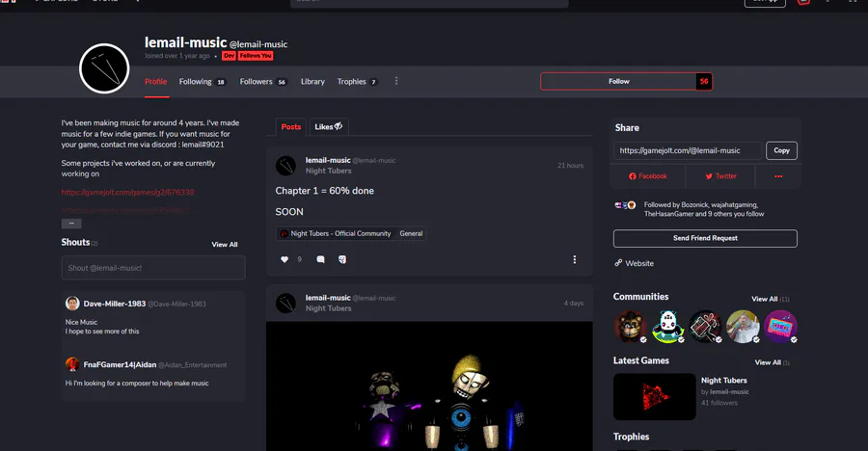Open the General channel tag

click(x=411, y=233)
